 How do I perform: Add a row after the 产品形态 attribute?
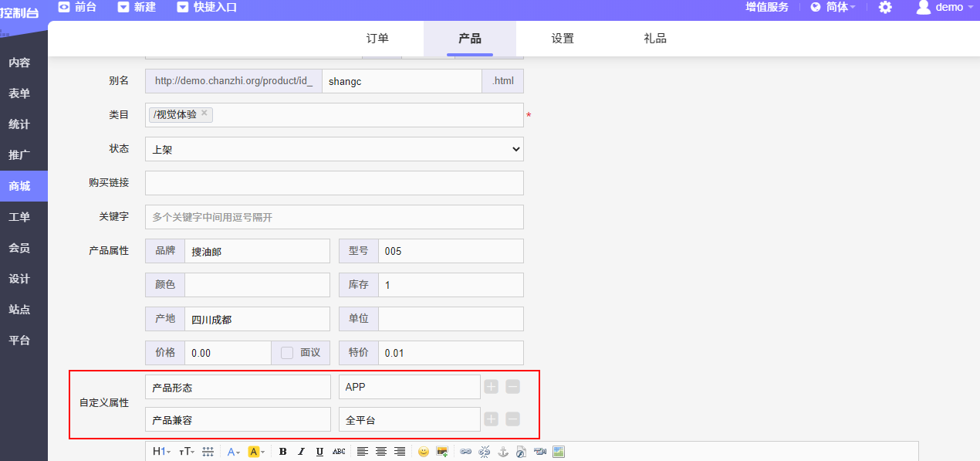coord(492,387)
